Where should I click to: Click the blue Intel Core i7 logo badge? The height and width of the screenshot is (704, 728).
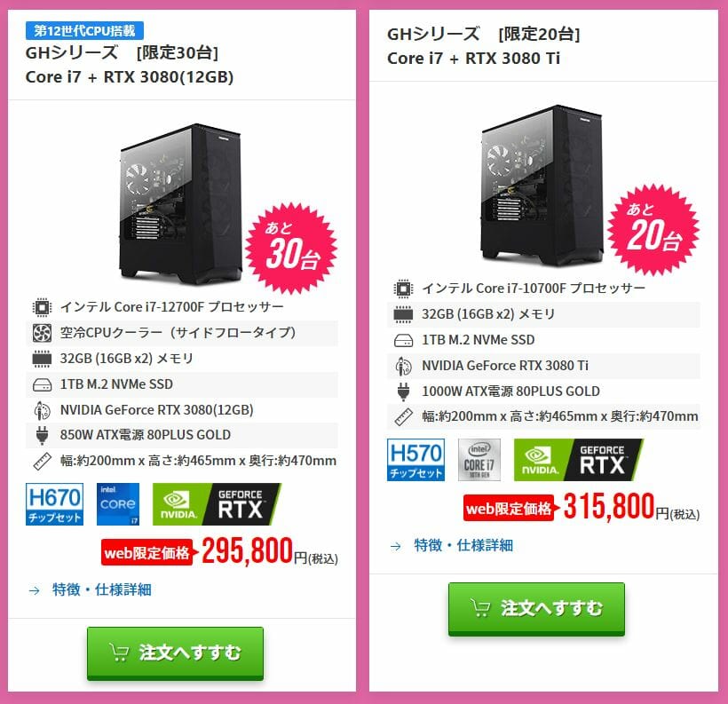pos(118,504)
